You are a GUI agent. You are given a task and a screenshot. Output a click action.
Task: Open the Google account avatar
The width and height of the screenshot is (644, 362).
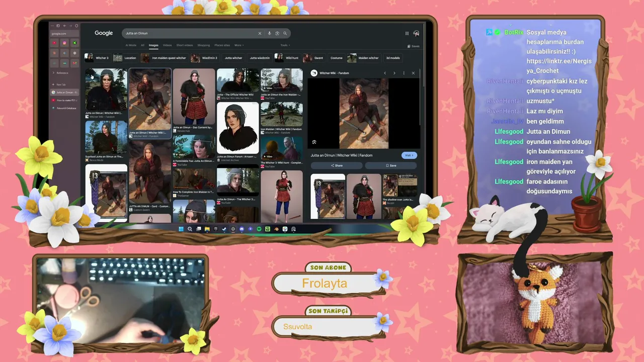point(416,33)
